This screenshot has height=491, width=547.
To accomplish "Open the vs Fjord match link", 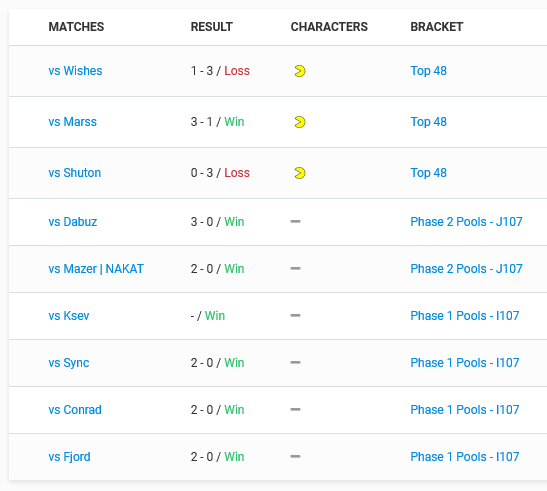I will coord(69,457).
